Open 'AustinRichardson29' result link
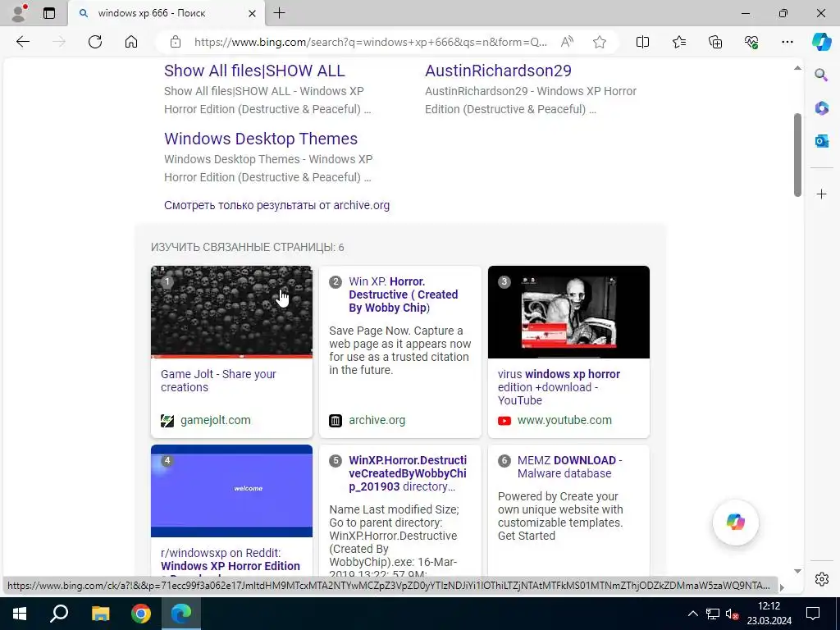The height and width of the screenshot is (630, 840). coord(498,71)
